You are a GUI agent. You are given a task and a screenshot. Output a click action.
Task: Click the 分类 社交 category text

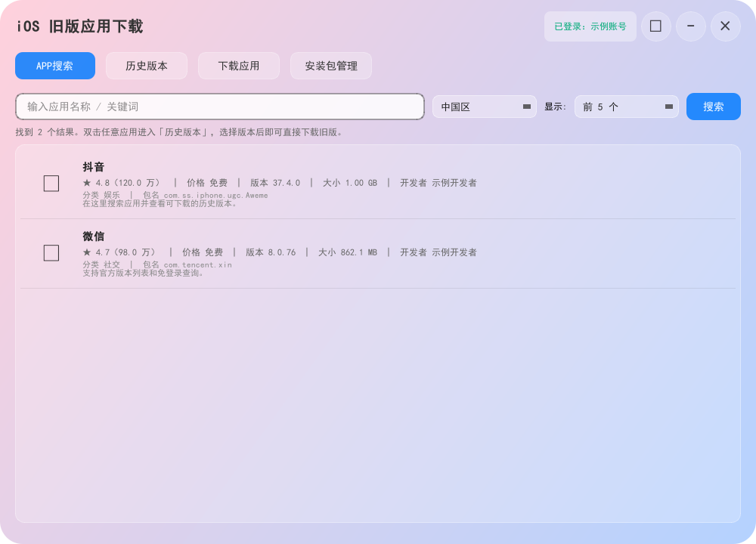[x=101, y=264]
